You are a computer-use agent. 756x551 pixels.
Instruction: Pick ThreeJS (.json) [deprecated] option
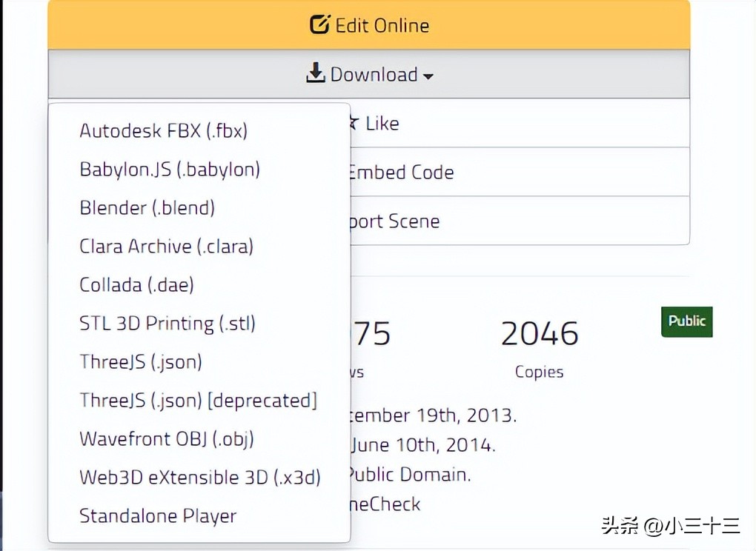pos(198,400)
